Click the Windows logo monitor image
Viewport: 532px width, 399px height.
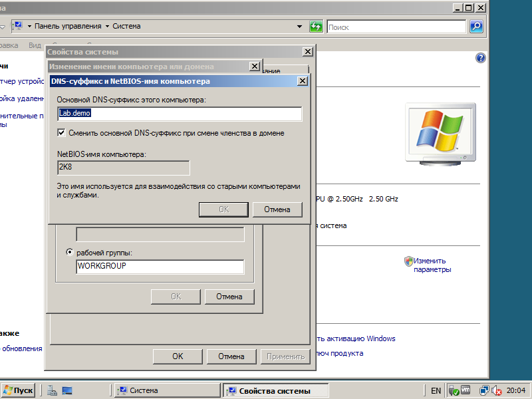(440, 134)
